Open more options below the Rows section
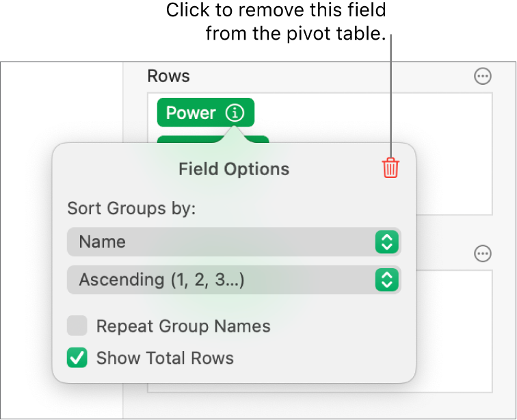517x420 pixels. point(483,254)
